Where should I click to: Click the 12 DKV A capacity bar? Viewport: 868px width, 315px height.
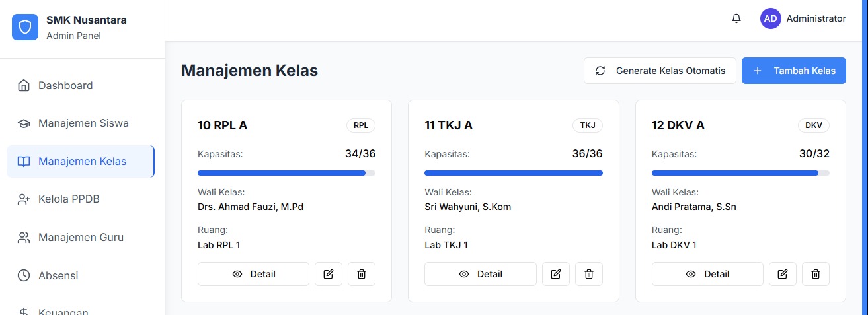[740, 173]
